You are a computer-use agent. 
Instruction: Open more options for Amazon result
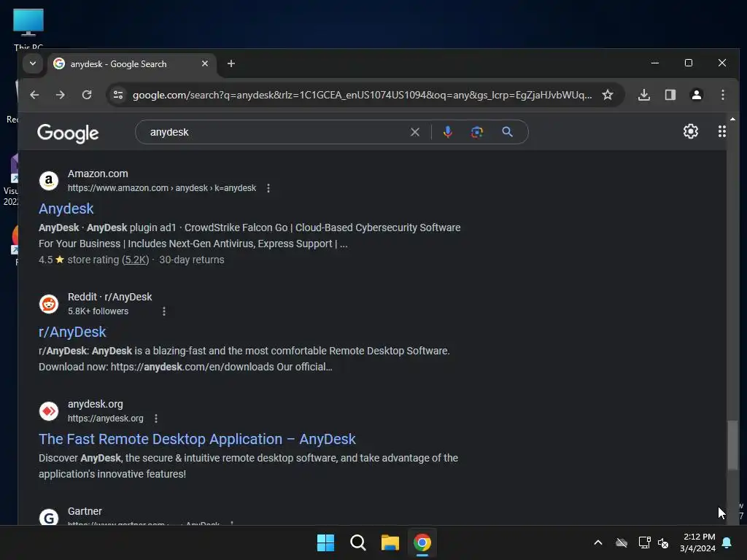point(268,188)
